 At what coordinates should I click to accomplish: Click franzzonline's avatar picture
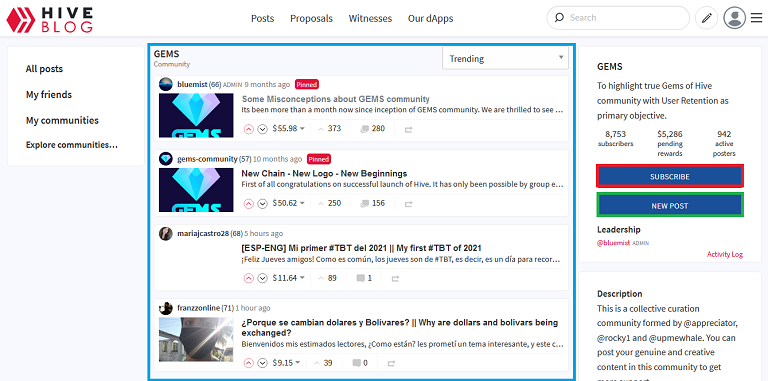[x=166, y=308]
